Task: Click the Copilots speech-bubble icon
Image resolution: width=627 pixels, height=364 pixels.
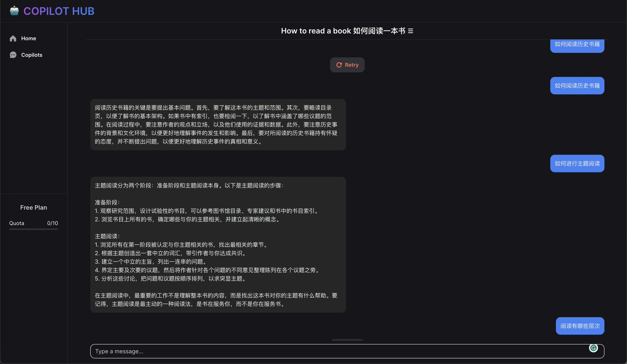Action: point(13,54)
